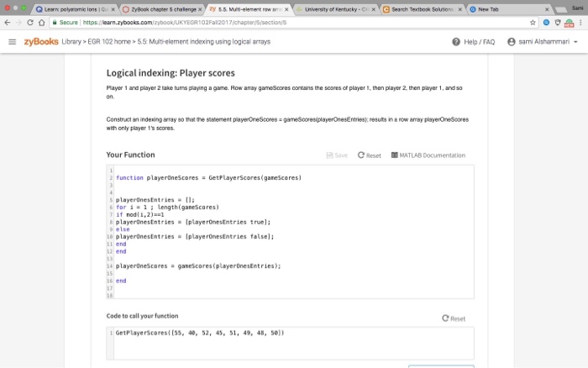
Task: Reload the page with the refresh icon
Action: [30, 23]
